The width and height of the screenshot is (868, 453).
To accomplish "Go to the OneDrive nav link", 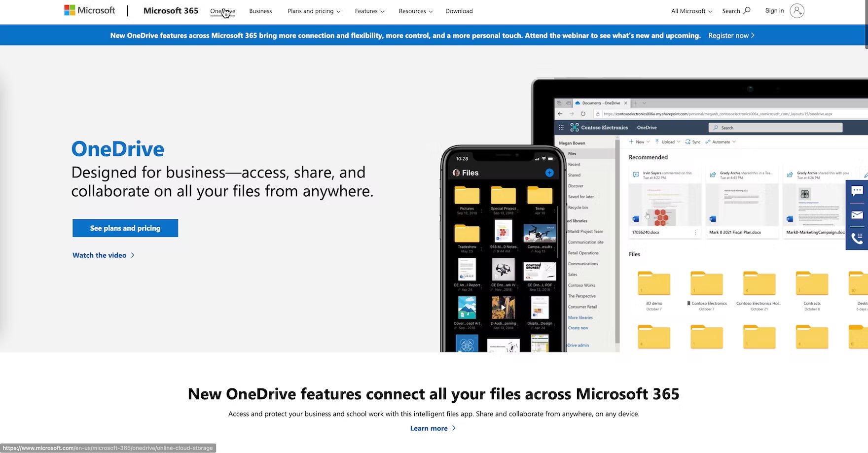I will 222,11.
